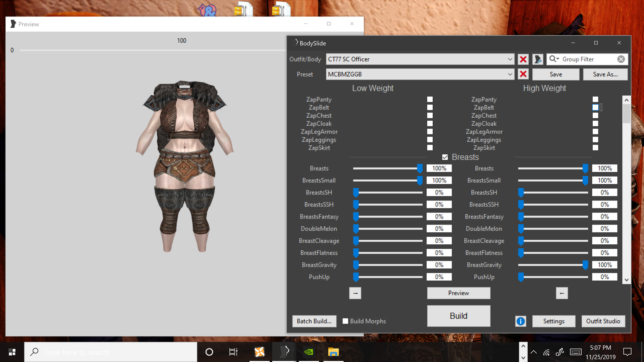The image size is (644, 362).
Task: Copy high weight values to low with left arrow
Action: pyautogui.click(x=562, y=293)
